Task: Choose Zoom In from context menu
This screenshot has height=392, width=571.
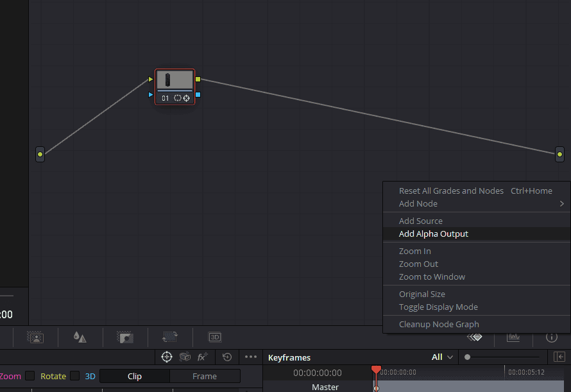Action: [475, 251]
